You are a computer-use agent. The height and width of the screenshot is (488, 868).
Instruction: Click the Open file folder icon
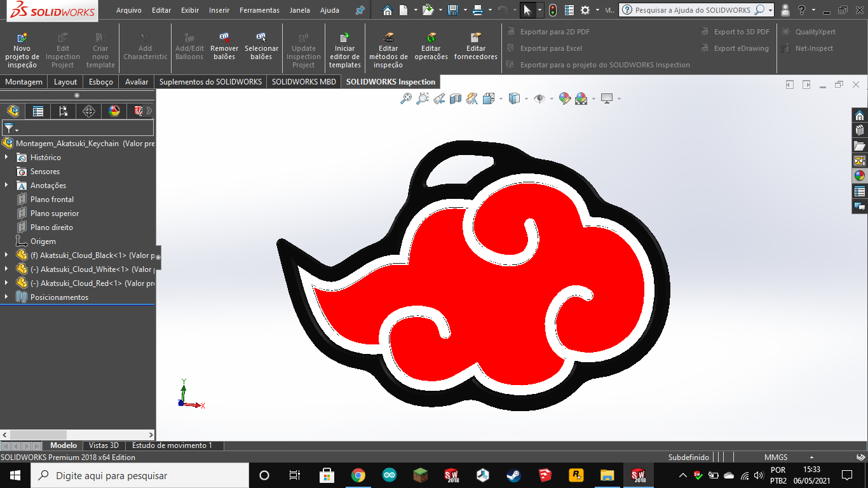(428, 10)
